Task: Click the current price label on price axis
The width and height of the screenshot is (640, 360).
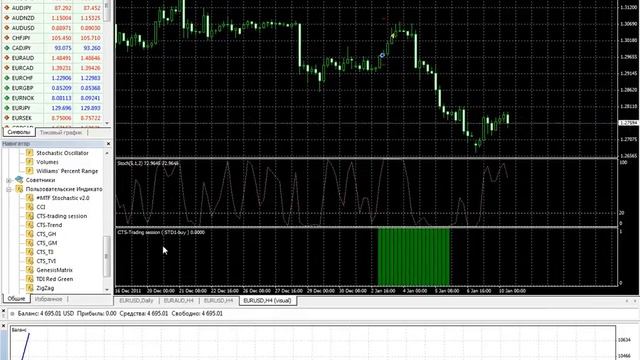Action: click(x=629, y=123)
